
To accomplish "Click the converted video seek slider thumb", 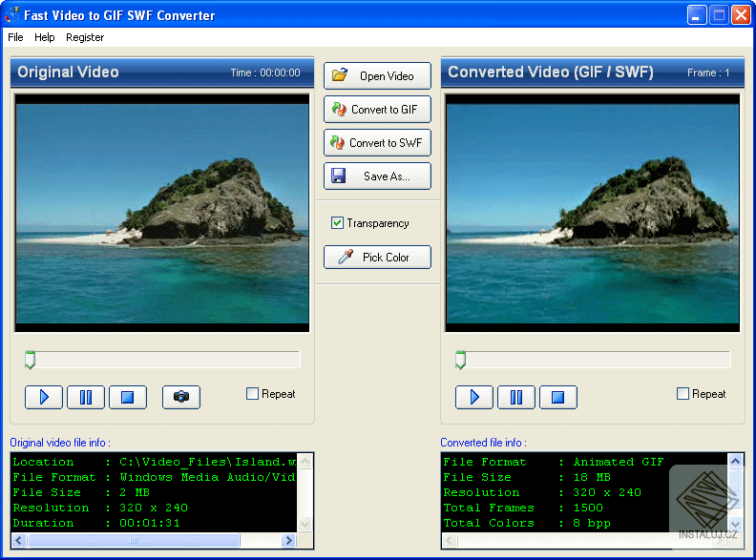I will tap(460, 360).
